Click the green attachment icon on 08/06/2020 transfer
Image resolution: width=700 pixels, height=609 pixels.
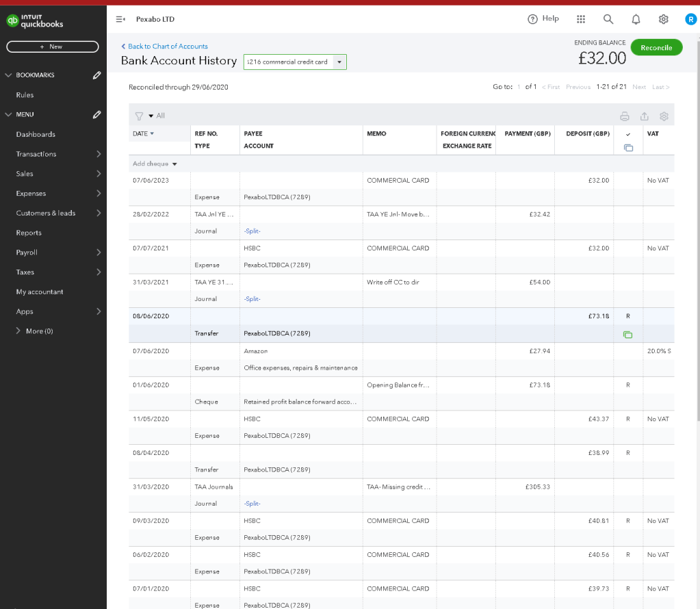627,335
